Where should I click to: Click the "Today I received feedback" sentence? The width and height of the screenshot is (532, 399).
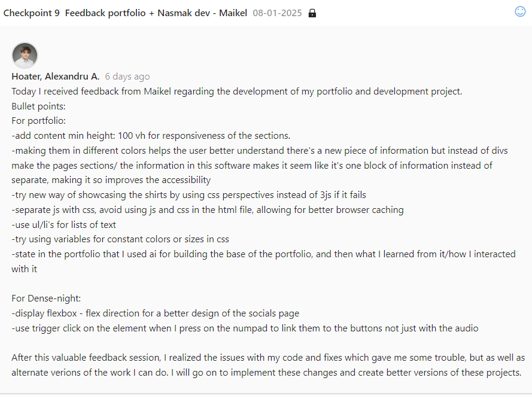click(x=236, y=92)
